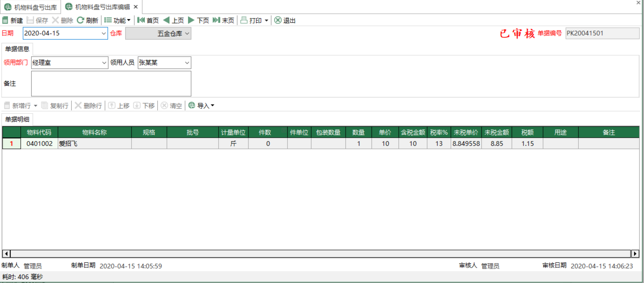The height and width of the screenshot is (283, 644).
Task: Click the horizontal scrollbar right arrow
Action: tap(635, 254)
